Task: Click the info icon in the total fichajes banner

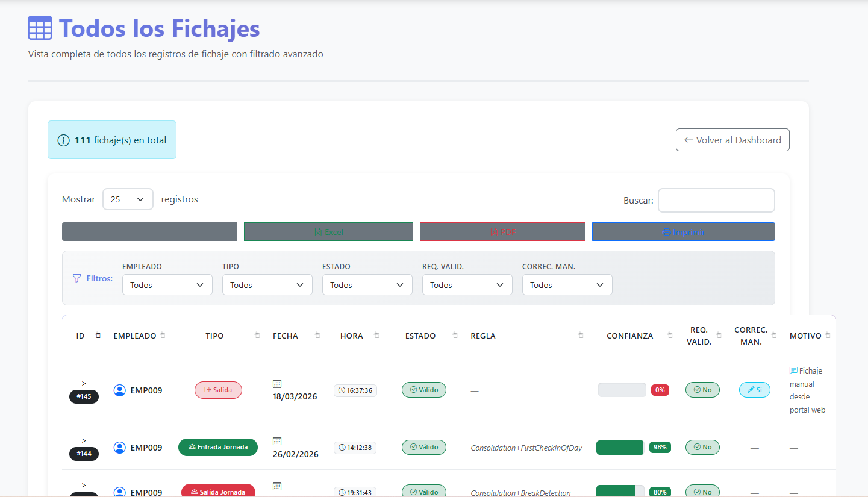Action: 63,140
